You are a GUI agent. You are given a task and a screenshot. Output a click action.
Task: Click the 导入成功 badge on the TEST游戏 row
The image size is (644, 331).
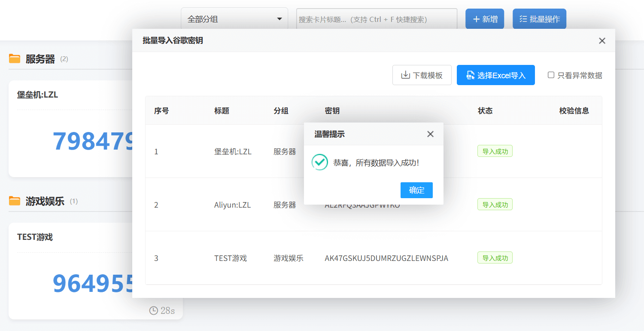(495, 257)
